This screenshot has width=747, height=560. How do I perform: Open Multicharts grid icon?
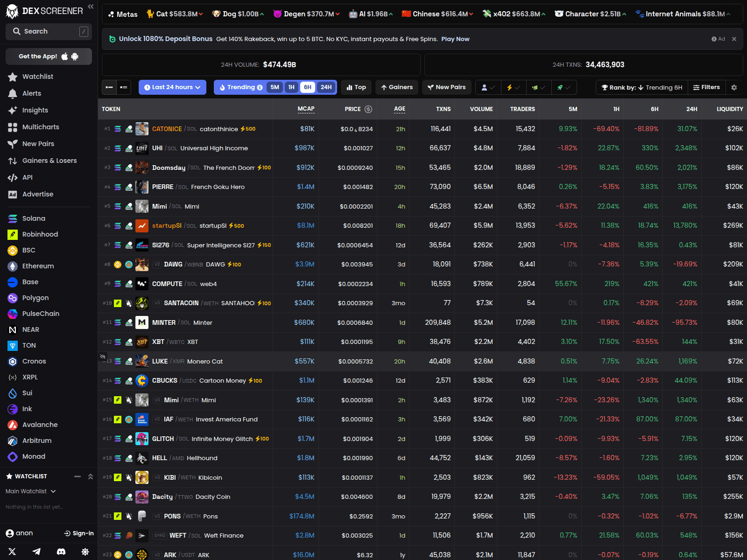[13, 127]
